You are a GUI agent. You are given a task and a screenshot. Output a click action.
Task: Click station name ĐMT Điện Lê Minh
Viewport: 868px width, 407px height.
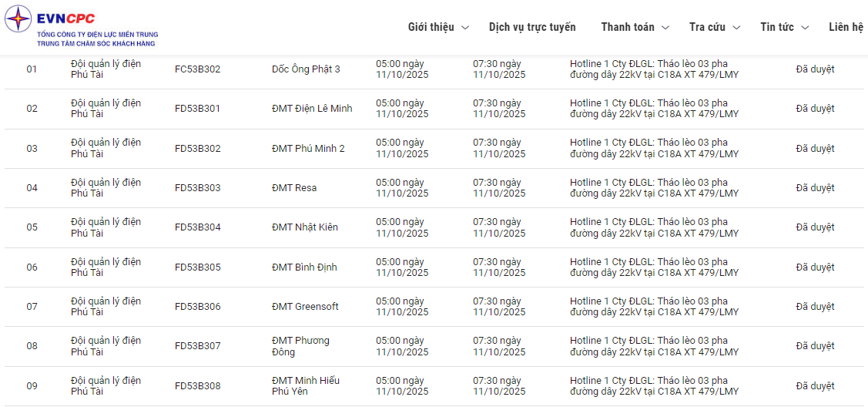pos(312,109)
